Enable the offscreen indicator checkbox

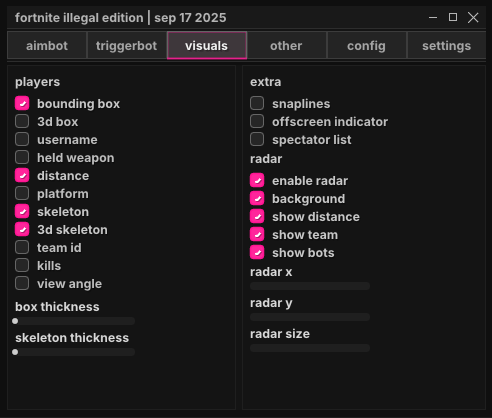pos(257,121)
